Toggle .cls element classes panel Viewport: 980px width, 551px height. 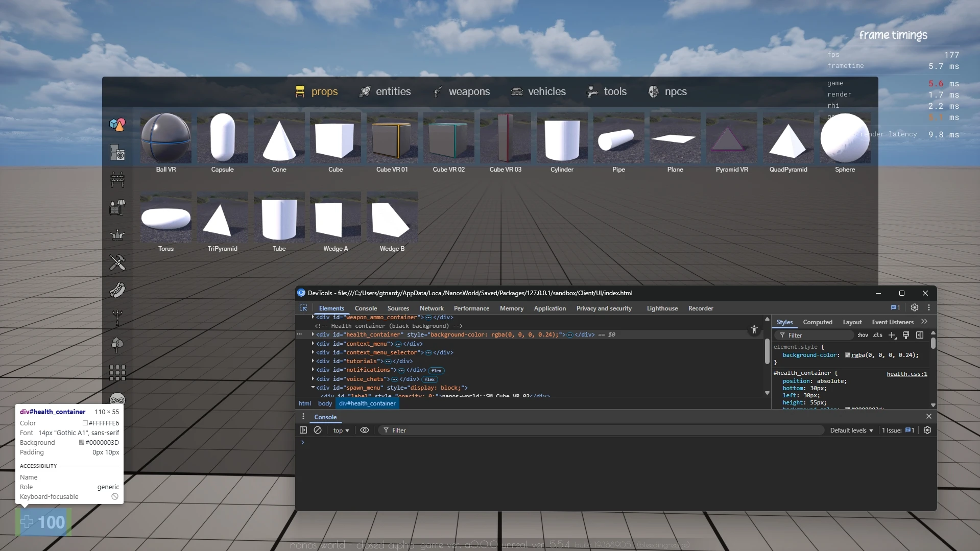pyautogui.click(x=877, y=335)
